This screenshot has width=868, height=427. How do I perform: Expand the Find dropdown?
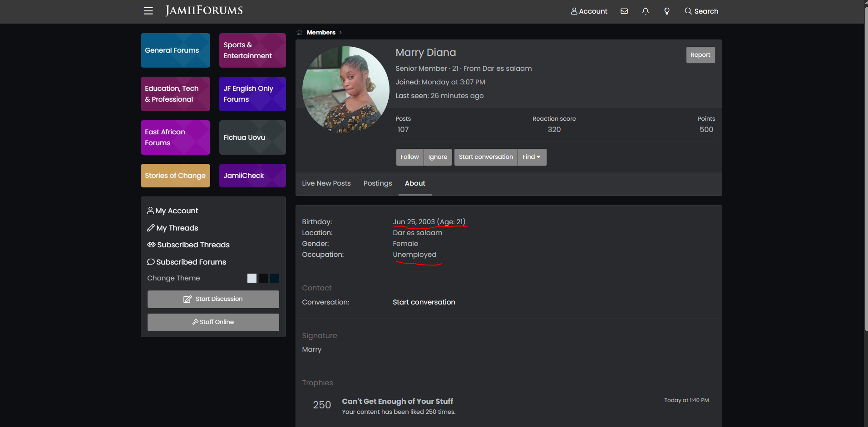[532, 157]
